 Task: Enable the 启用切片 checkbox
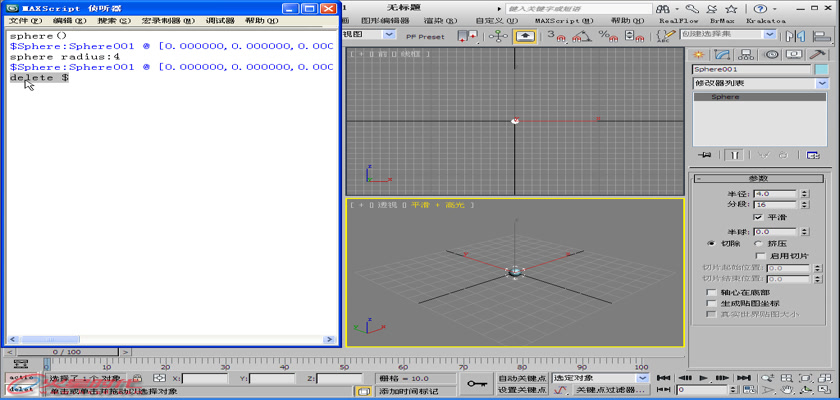760,256
